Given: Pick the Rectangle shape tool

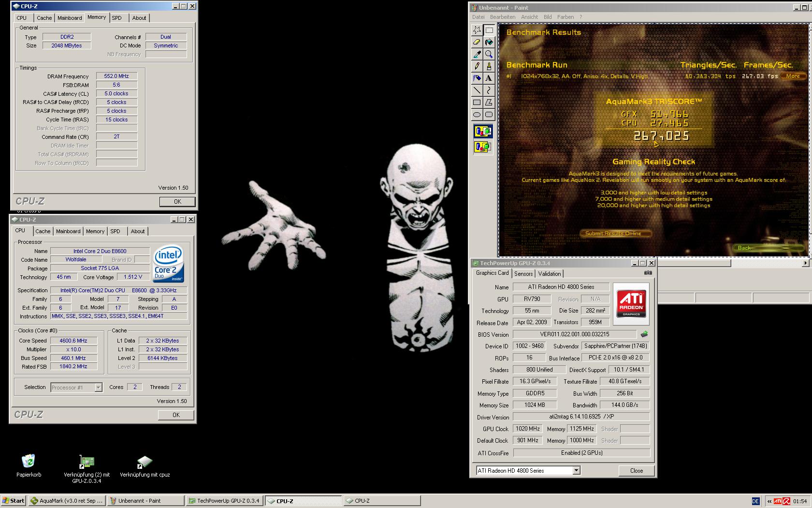Looking at the screenshot, I should coord(477,103).
